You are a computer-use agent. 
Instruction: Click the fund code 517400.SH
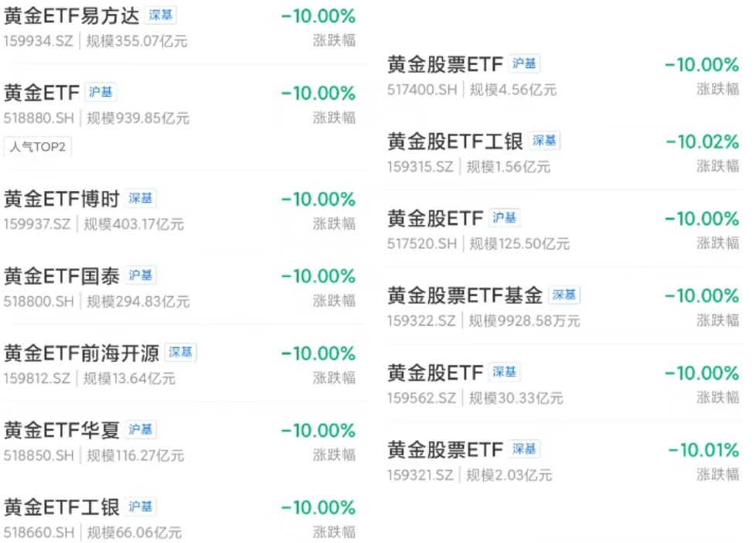point(422,90)
